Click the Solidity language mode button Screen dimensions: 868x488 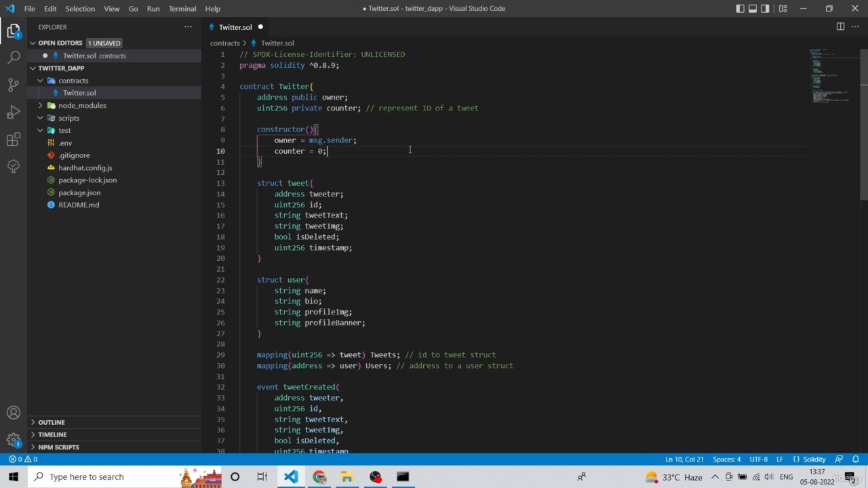tap(810, 459)
